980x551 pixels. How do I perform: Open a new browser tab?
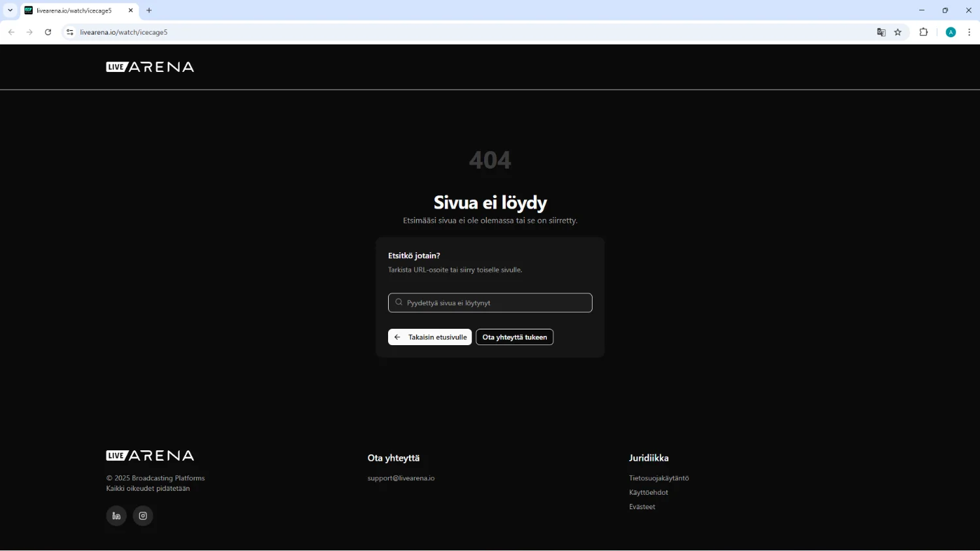[x=149, y=10]
